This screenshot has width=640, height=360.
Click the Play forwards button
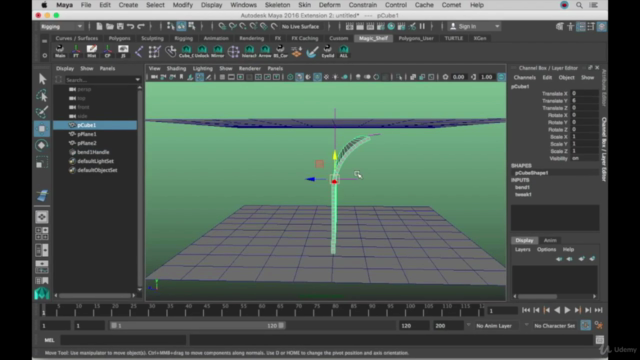tap(567, 310)
